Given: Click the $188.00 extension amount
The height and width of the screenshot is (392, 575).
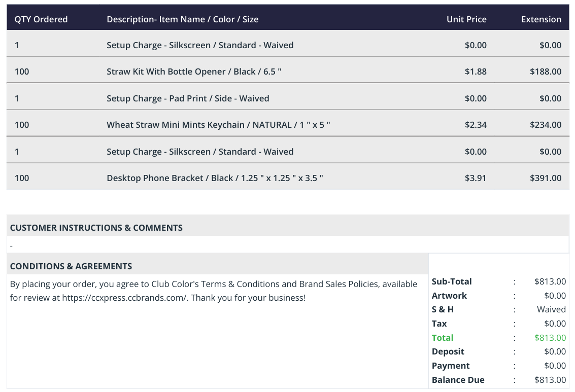Looking at the screenshot, I should [x=546, y=72].
